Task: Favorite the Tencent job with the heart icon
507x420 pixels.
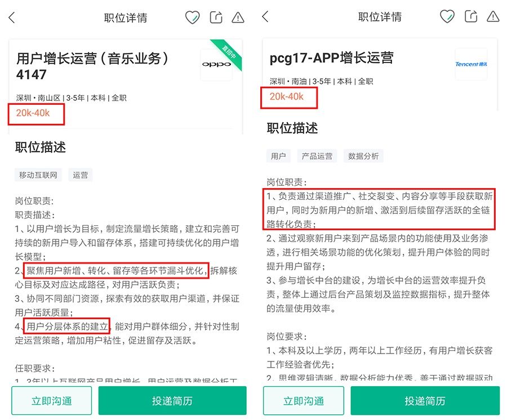Action: point(447,16)
